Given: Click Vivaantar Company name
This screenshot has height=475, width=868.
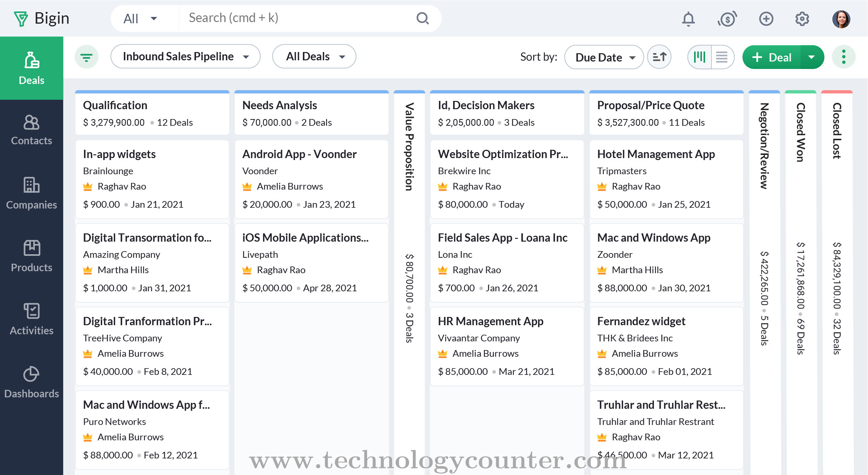Looking at the screenshot, I should pos(479,338).
